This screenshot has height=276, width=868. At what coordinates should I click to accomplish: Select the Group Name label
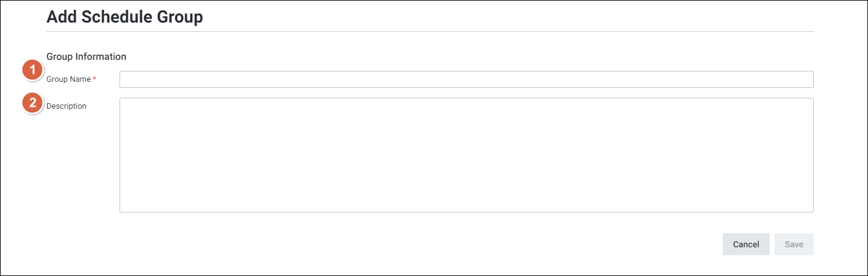(68, 79)
